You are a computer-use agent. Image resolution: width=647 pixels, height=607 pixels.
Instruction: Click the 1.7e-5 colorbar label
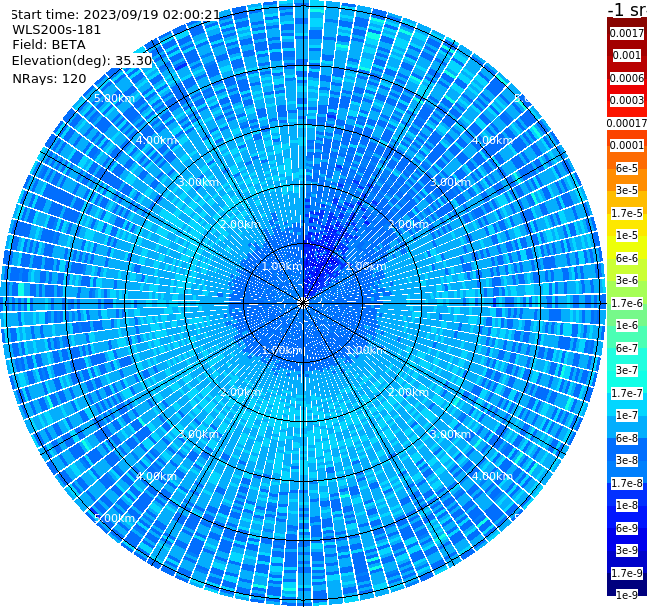(627, 213)
